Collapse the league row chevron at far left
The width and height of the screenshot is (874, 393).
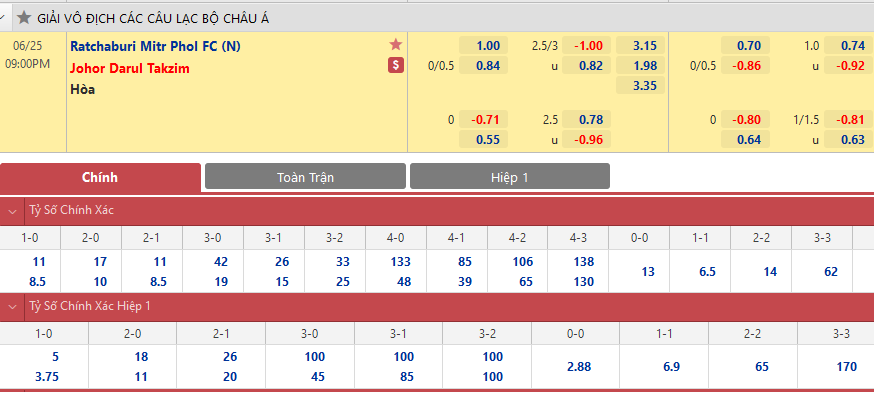(x=2, y=18)
